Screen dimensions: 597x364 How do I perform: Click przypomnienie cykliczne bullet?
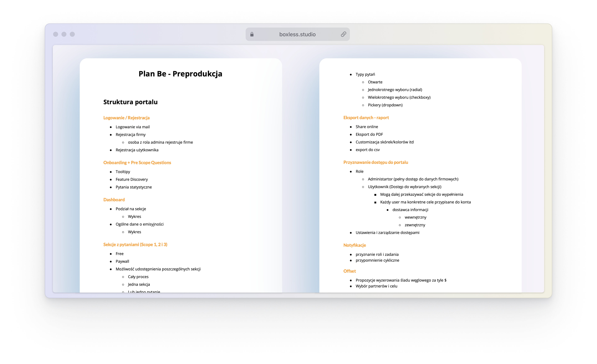377,260
